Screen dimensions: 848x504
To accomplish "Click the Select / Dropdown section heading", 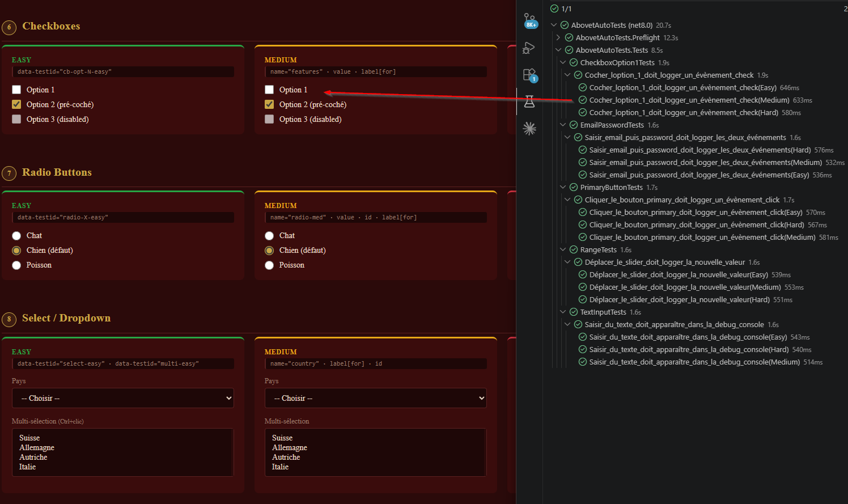I will (x=66, y=318).
